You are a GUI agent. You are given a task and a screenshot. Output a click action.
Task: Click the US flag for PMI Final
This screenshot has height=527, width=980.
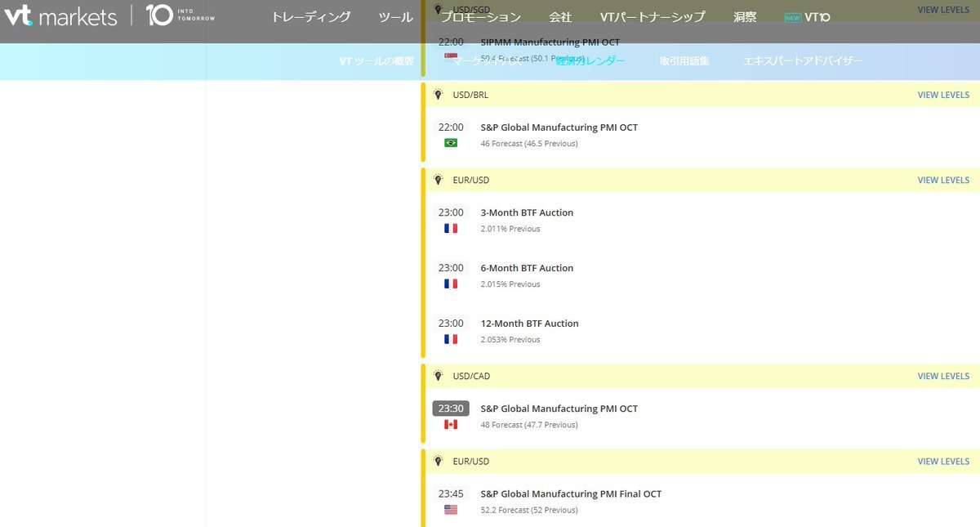(451, 509)
